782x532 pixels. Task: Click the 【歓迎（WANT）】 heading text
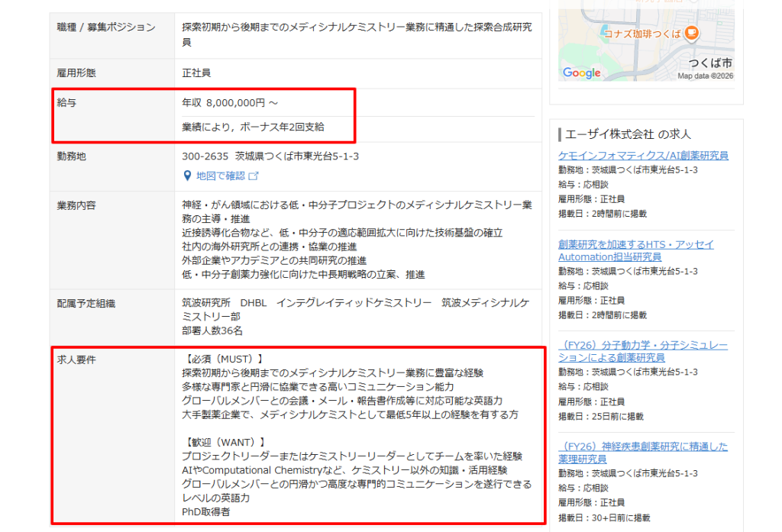pos(225,442)
